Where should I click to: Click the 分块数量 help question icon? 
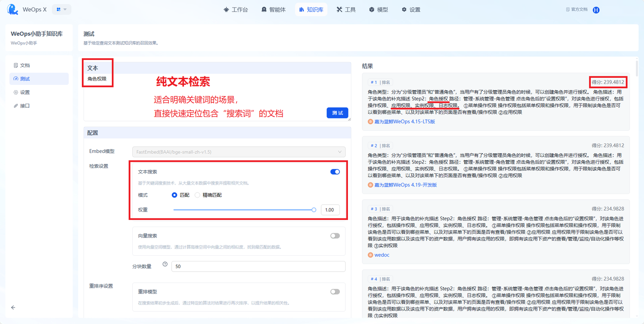[165, 264]
